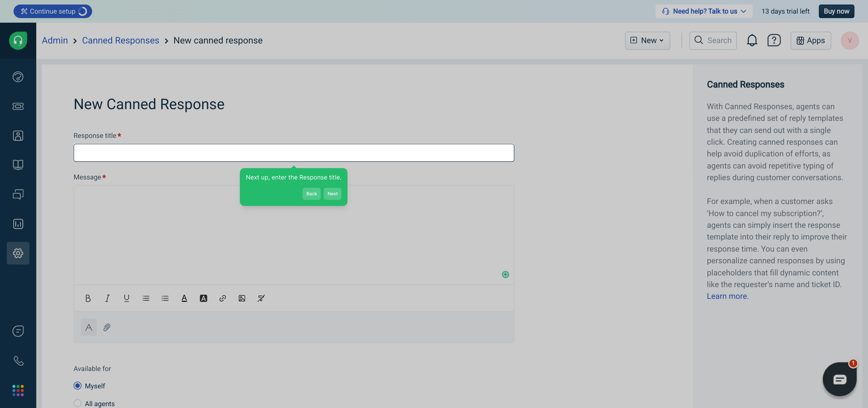Open the Tickets sidebar icon
Viewport: 868px width, 408px height.
(x=18, y=106)
